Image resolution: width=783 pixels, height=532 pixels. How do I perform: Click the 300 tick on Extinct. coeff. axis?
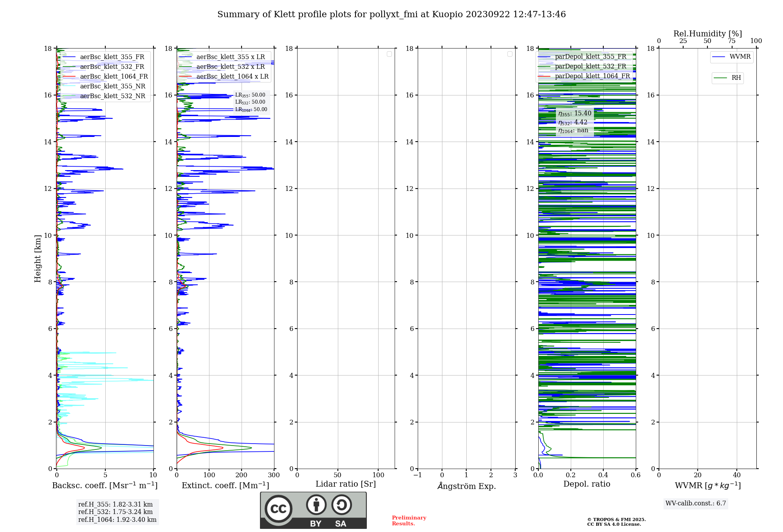274,475
